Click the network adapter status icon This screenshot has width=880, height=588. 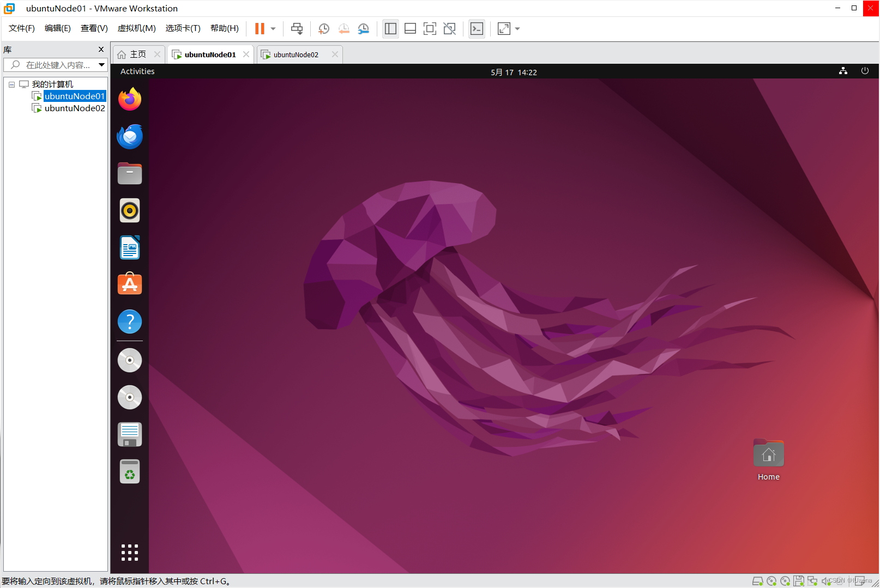[812, 581]
